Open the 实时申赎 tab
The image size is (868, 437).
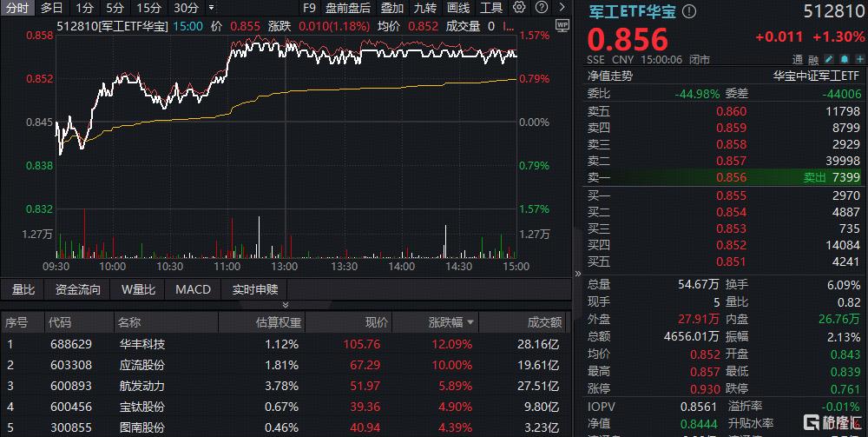coord(254,289)
